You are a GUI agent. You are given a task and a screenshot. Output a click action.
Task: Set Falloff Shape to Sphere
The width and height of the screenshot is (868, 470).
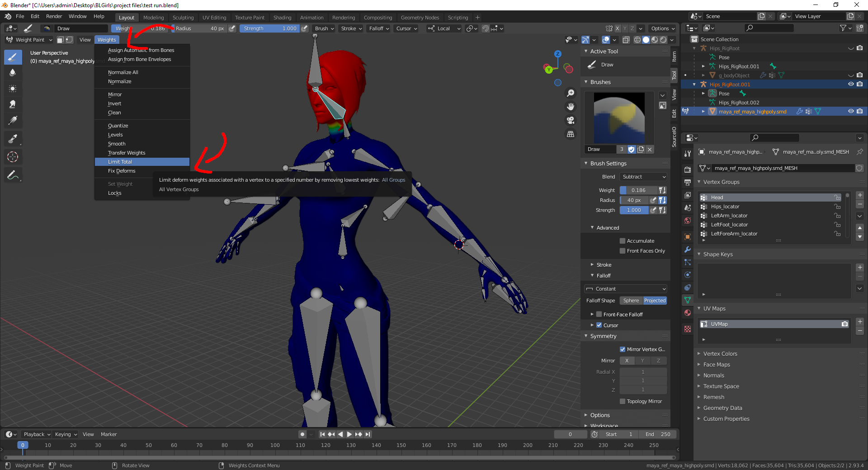tap(631, 301)
